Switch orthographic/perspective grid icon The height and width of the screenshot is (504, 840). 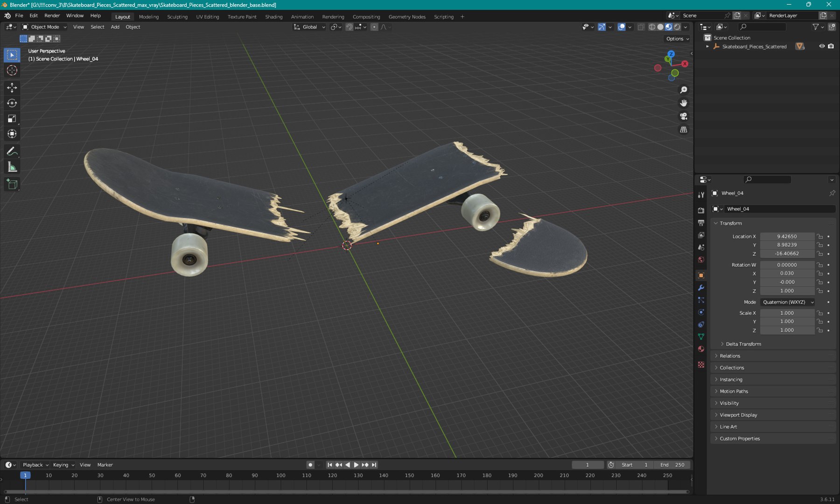tap(684, 129)
